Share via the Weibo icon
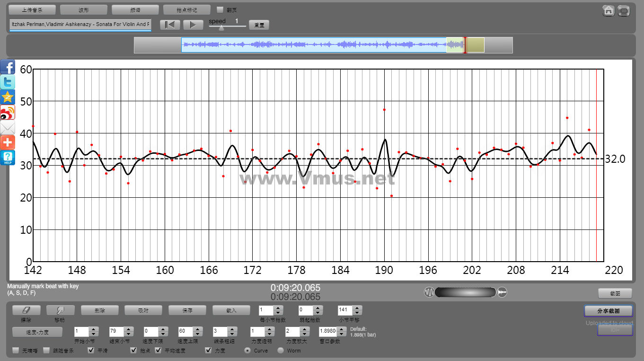This screenshot has height=361, width=644. [x=8, y=113]
